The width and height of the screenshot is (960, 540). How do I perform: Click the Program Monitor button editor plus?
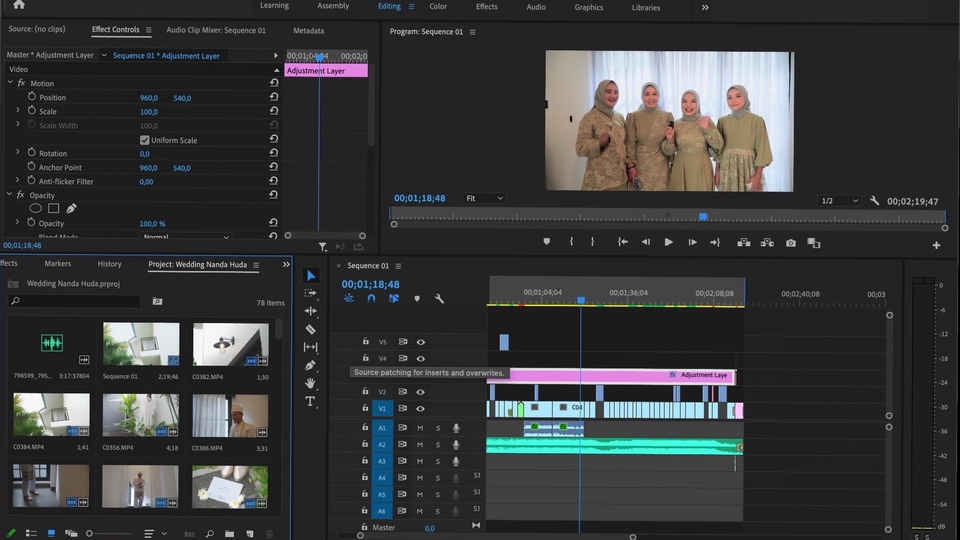pos(936,245)
